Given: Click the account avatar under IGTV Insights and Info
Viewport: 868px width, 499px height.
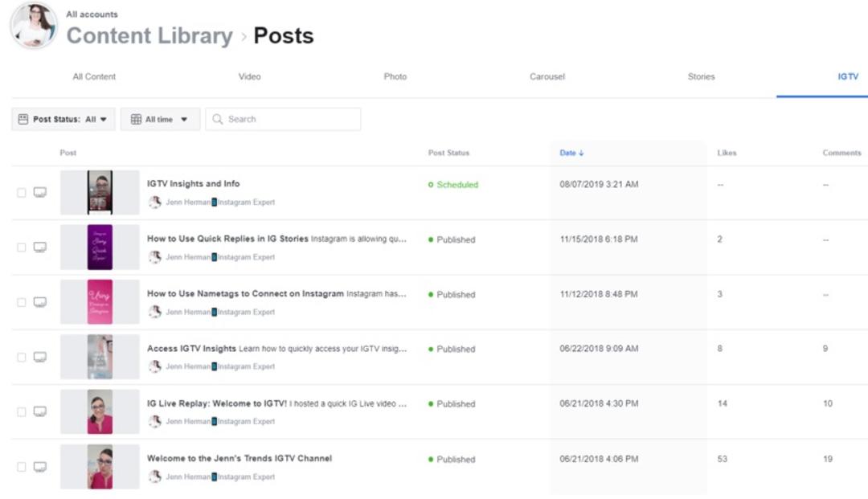Looking at the screenshot, I should (155, 202).
